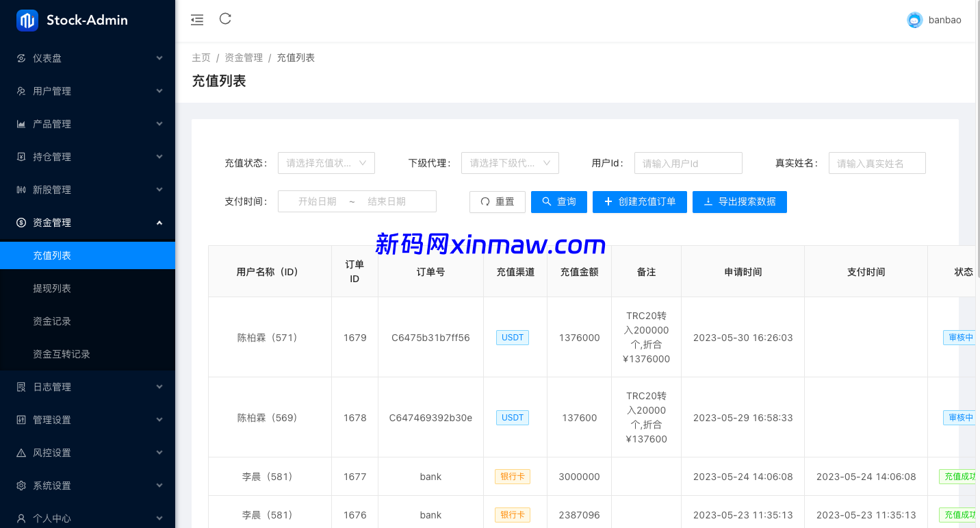Click the 创建充值订单 button
This screenshot has width=980, height=528.
[x=639, y=201]
